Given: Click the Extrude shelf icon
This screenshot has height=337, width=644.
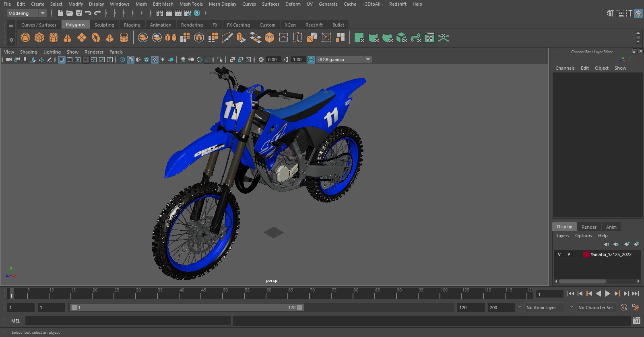Looking at the screenshot, I should pyautogui.click(x=241, y=38).
